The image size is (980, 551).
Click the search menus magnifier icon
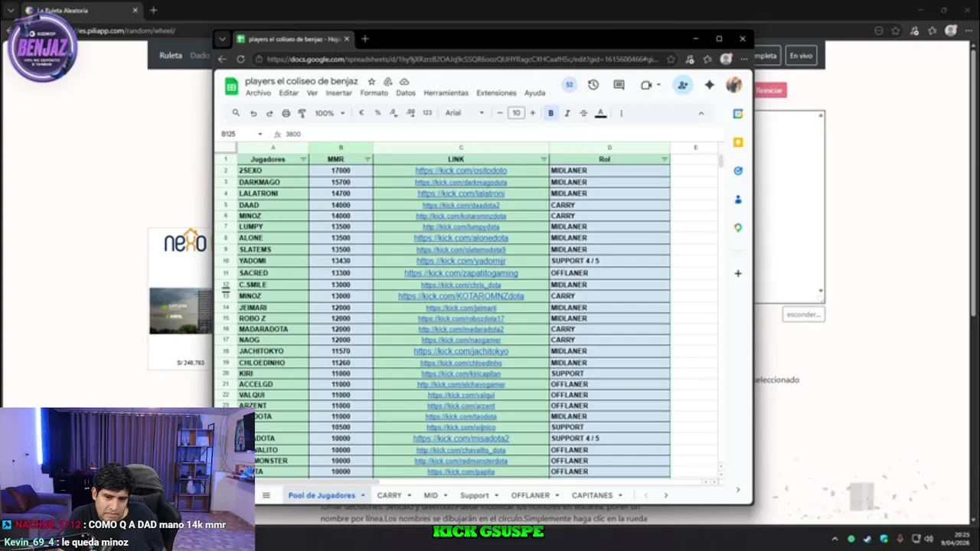click(x=236, y=112)
